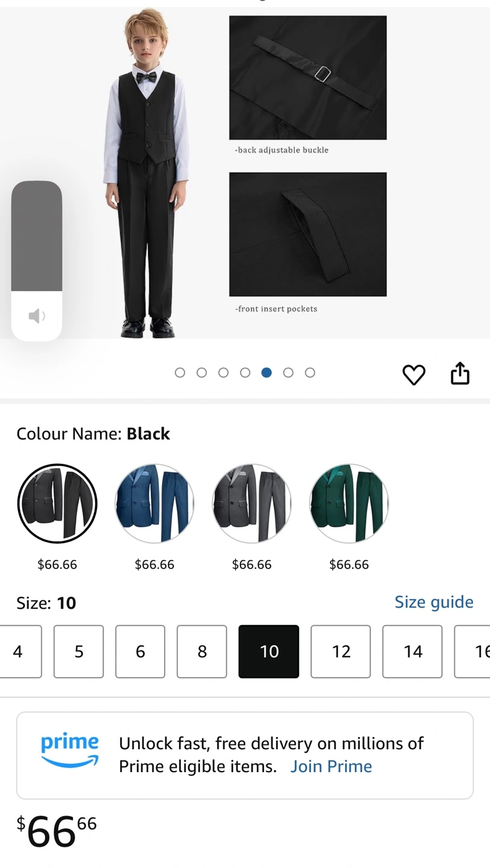Select size 12
The height and width of the screenshot is (868, 490).
point(341,652)
